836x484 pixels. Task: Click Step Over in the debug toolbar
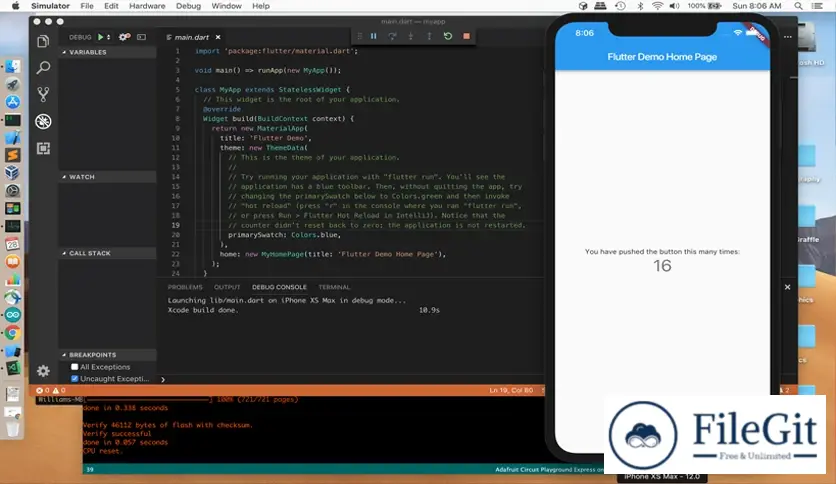[x=392, y=36]
